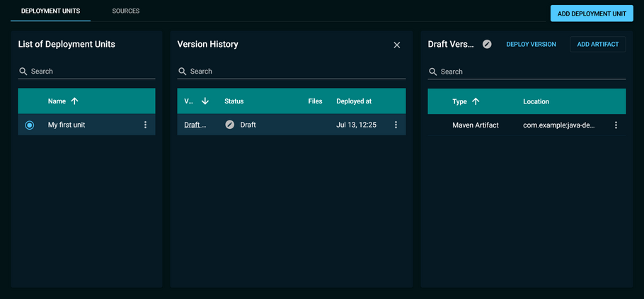Image resolution: width=644 pixels, height=299 pixels.
Task: Toggle Type column sort arrow in artifacts
Action: pos(476,101)
